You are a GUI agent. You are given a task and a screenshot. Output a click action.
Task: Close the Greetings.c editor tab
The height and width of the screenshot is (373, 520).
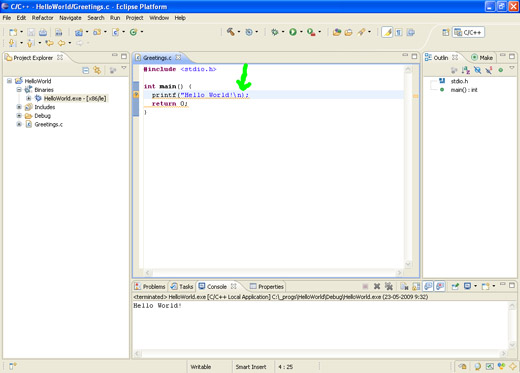pos(178,57)
